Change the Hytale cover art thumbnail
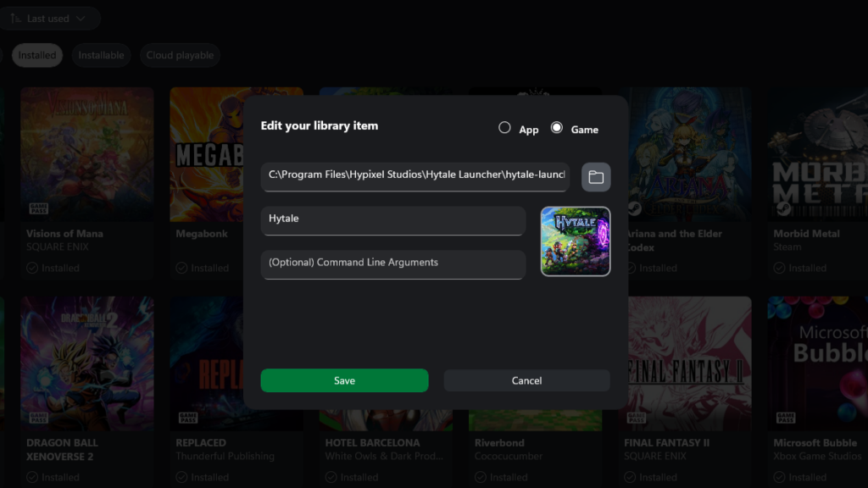868x488 pixels. tap(576, 241)
